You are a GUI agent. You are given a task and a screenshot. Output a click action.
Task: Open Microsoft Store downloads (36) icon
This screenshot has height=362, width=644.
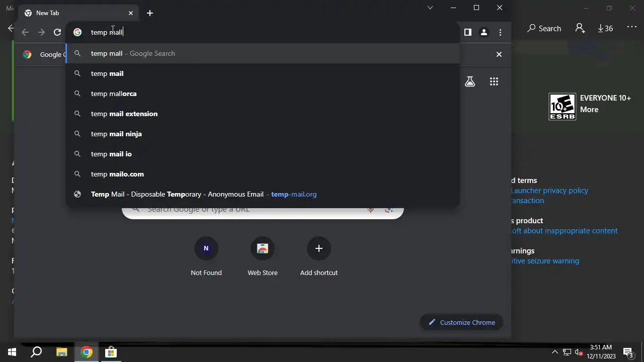[x=605, y=28]
